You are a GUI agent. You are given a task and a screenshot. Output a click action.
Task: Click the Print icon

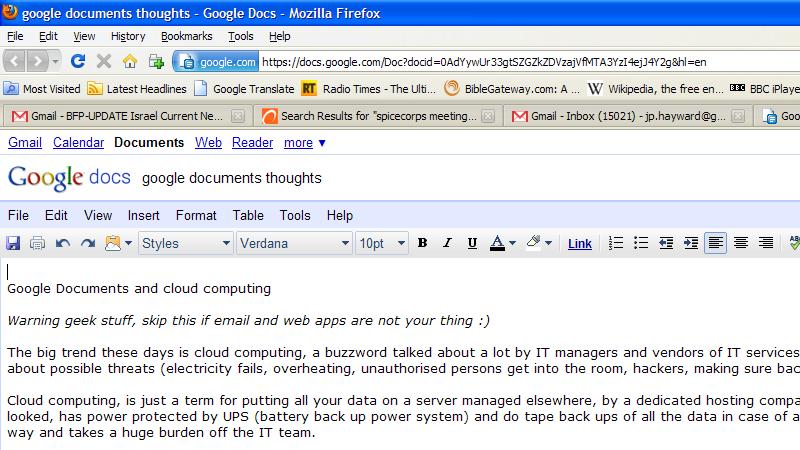(37, 243)
